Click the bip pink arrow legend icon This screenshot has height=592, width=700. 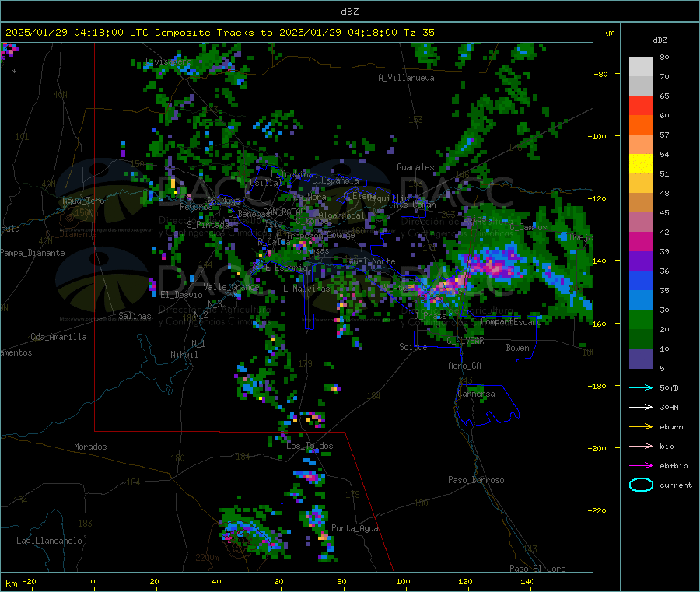tap(641, 446)
